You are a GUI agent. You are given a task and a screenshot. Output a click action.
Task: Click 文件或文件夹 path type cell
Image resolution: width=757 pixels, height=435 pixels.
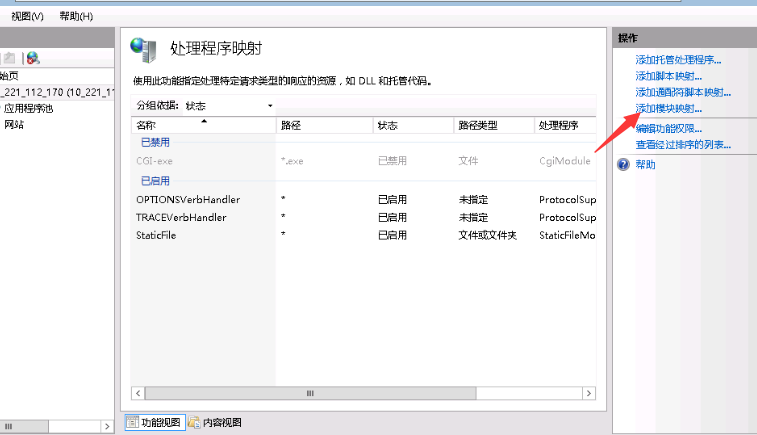coord(487,235)
